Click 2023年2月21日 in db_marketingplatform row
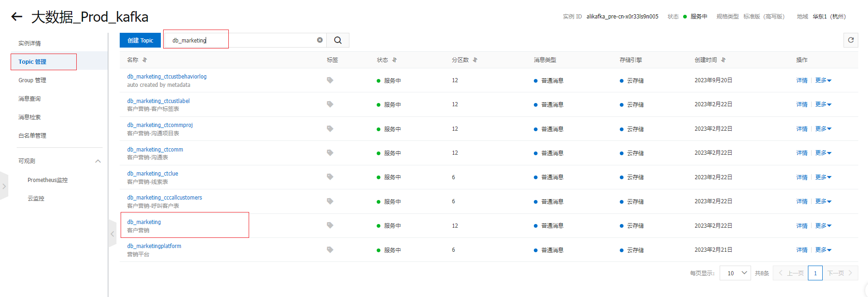This screenshot has width=868, height=297. pos(713,250)
